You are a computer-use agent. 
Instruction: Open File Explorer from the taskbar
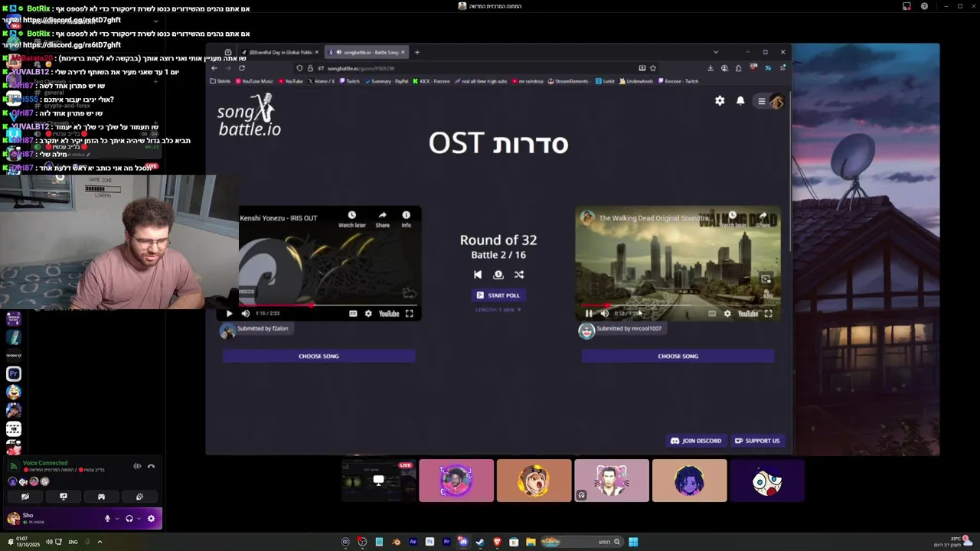tap(531, 542)
